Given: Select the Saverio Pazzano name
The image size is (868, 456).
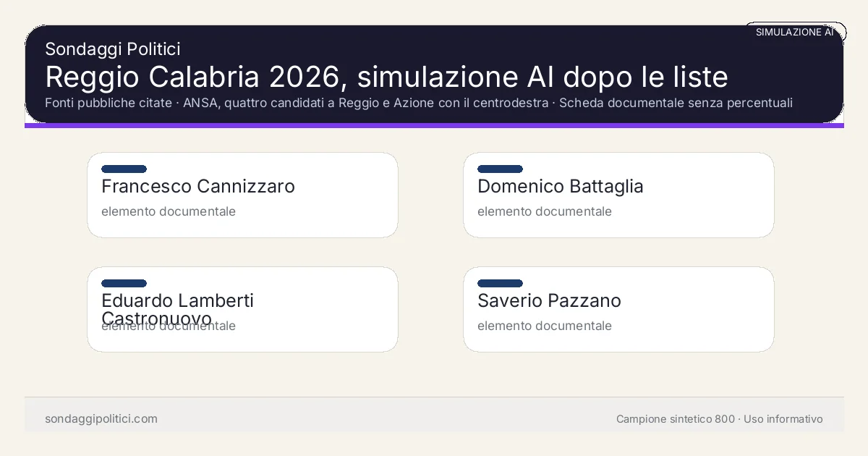Looking at the screenshot, I should pyautogui.click(x=549, y=301).
